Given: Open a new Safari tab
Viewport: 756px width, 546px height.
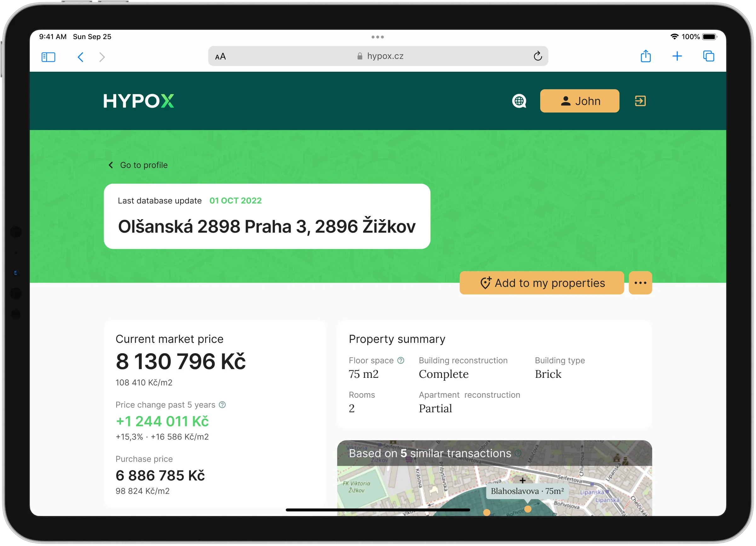Looking at the screenshot, I should (677, 56).
